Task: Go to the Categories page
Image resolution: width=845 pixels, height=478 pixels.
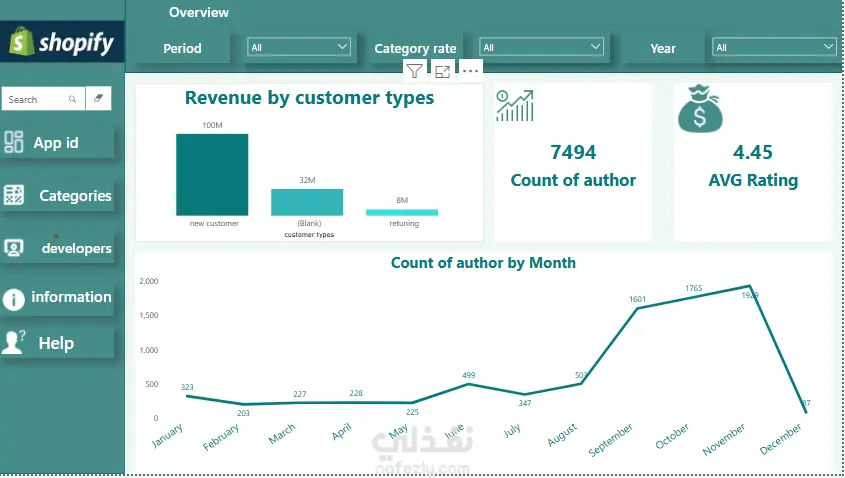Action: [57, 196]
